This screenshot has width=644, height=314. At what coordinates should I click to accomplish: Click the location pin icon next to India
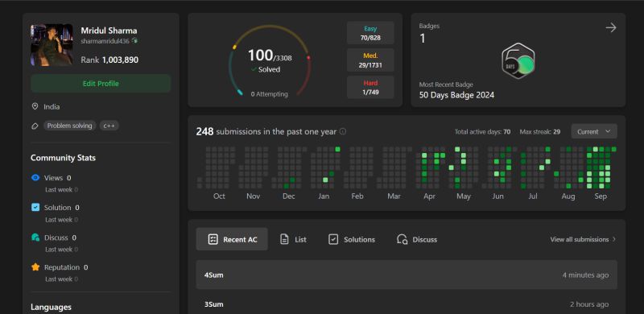tap(35, 106)
